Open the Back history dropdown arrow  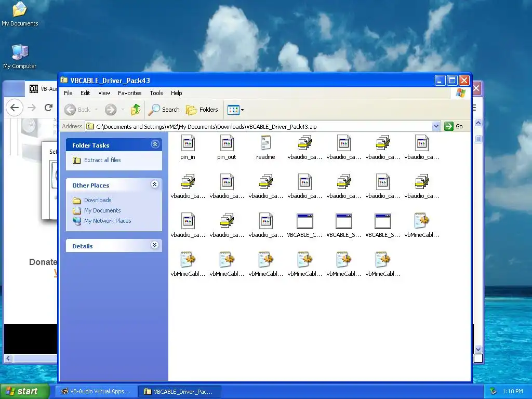click(96, 110)
